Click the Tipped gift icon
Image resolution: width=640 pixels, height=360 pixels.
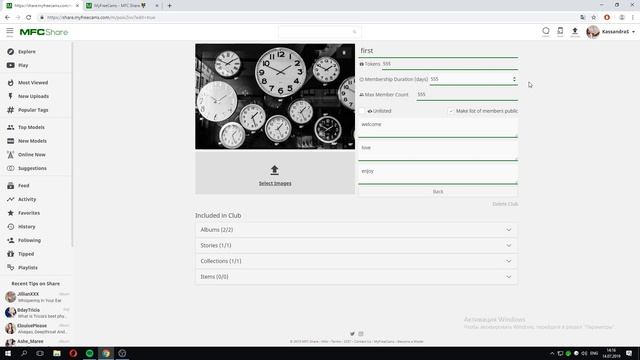[11, 254]
